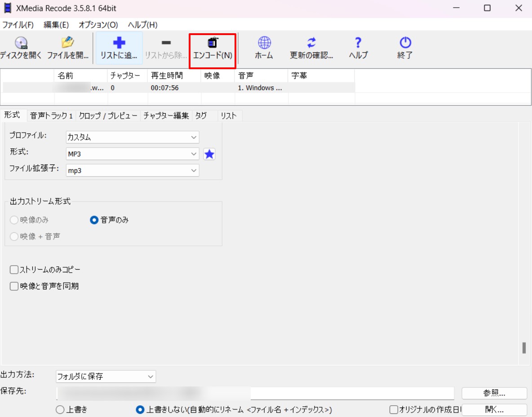
Task: Click 字幕 column header
Action: coord(321,75)
